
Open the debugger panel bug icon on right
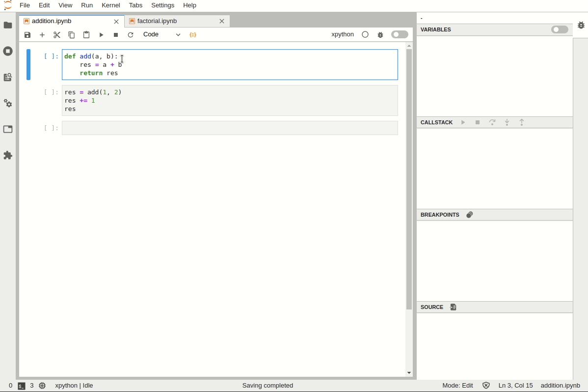(581, 25)
